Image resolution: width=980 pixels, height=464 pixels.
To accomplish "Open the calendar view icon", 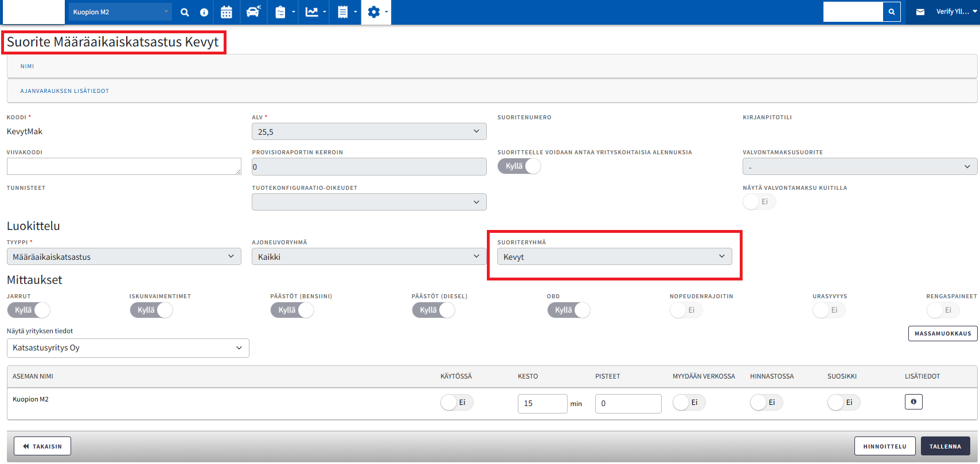I will click(227, 12).
